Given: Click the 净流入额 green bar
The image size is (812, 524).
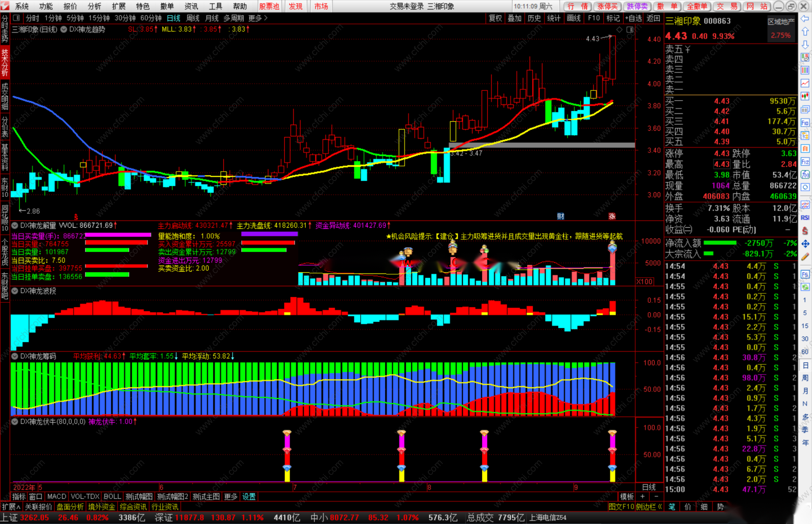Looking at the screenshot, I should [x=720, y=243].
